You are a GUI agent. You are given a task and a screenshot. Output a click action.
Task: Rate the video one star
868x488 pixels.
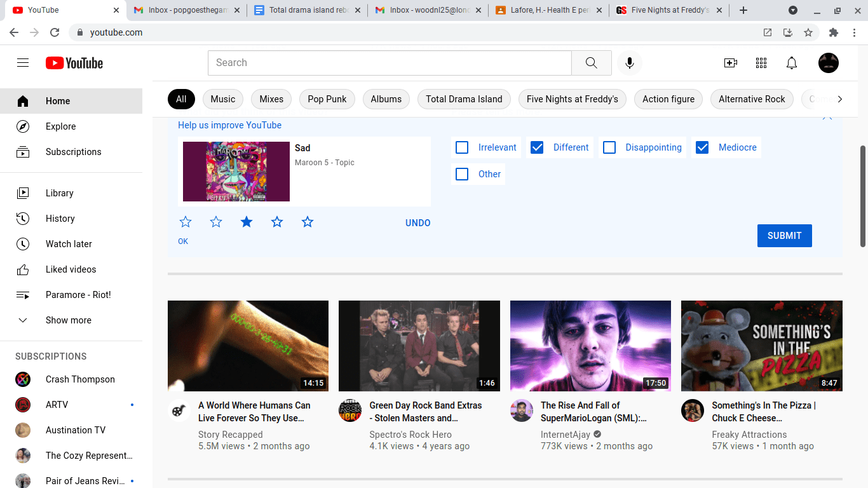pos(186,222)
